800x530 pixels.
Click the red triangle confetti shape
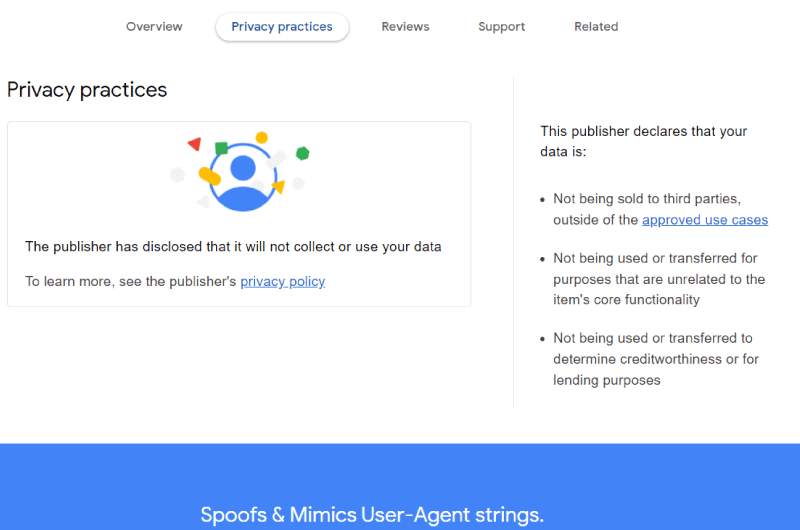click(x=194, y=144)
